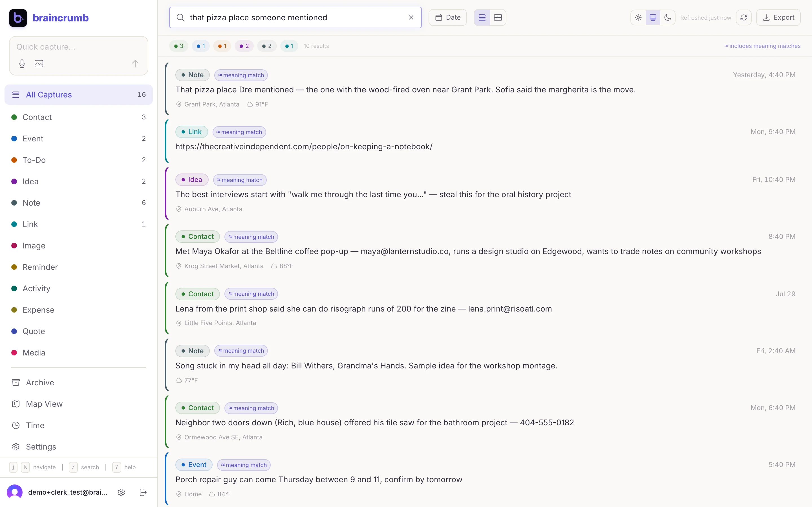Open the thecreativeindependent.com link capture
Viewport: 812px width, 507px height.
[x=304, y=146]
